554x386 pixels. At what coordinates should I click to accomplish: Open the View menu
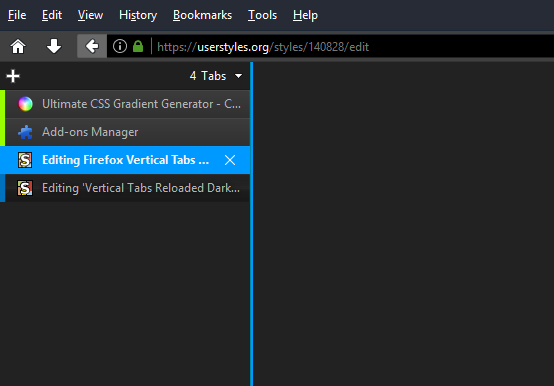[x=90, y=15]
